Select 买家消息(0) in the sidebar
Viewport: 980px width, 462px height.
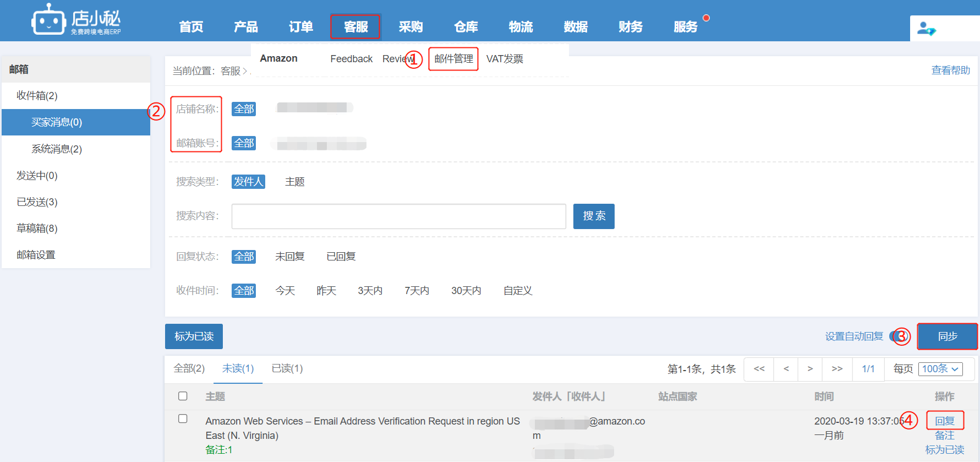coord(76,122)
